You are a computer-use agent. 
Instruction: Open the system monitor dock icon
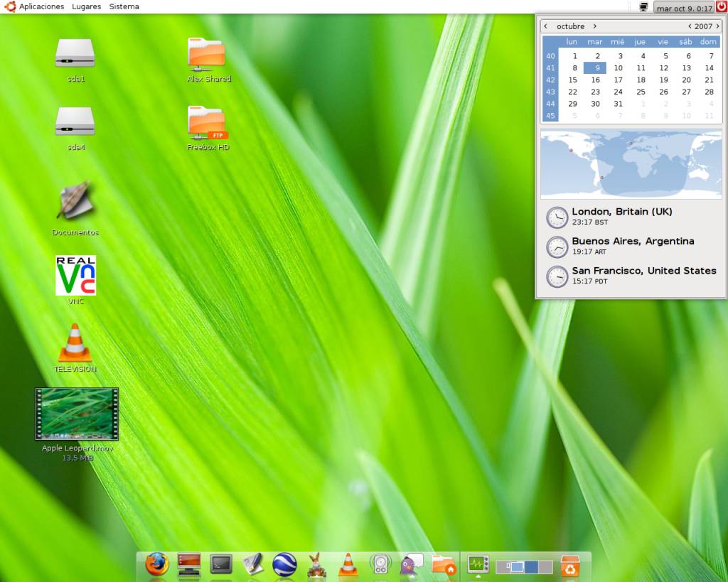477,564
